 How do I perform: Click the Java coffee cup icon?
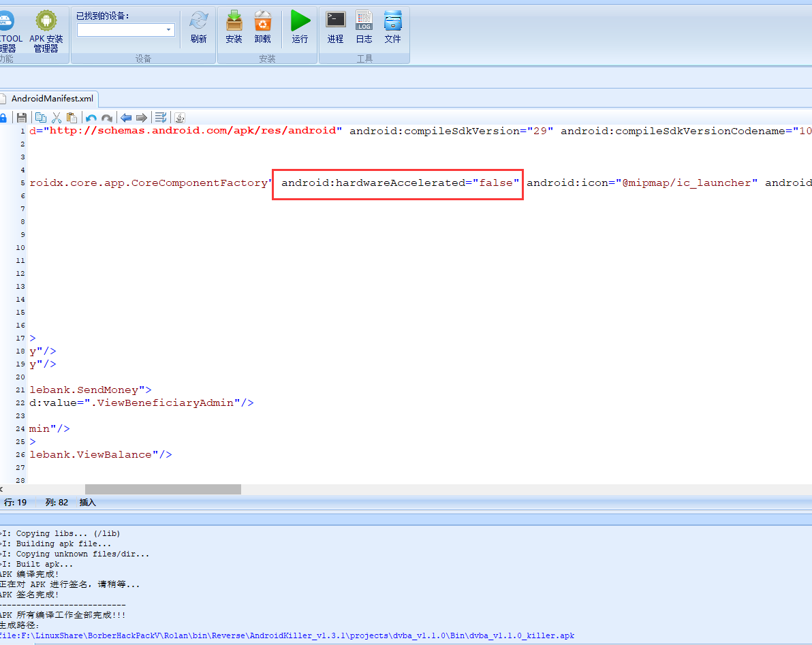click(x=180, y=118)
